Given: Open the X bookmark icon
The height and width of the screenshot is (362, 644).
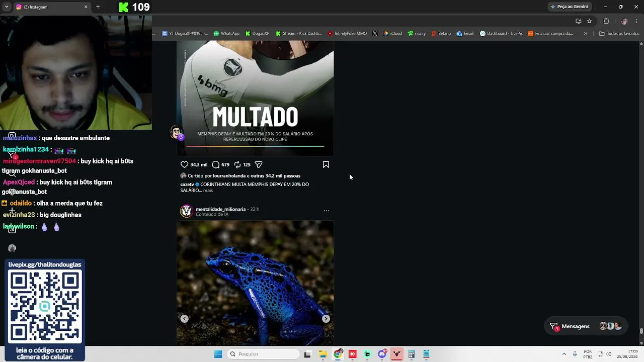Looking at the screenshot, I should (375, 34).
